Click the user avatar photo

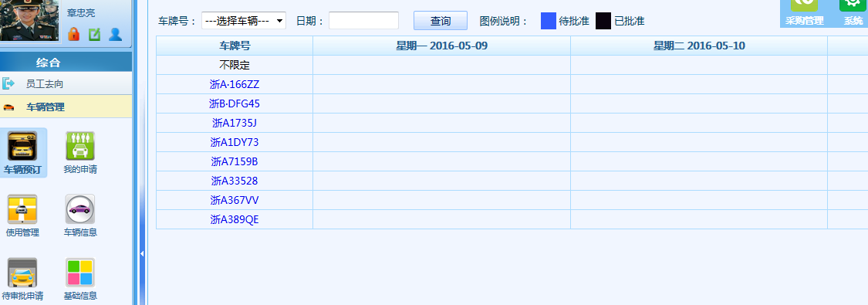tap(29, 21)
